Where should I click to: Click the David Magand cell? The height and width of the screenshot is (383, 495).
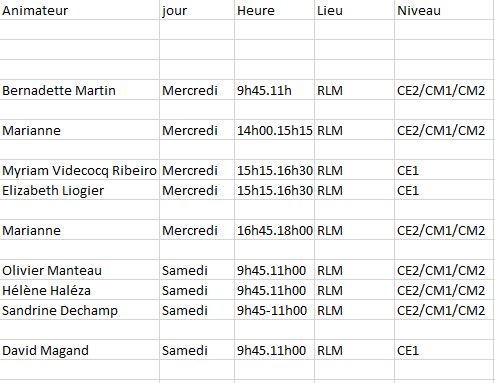click(x=80, y=350)
